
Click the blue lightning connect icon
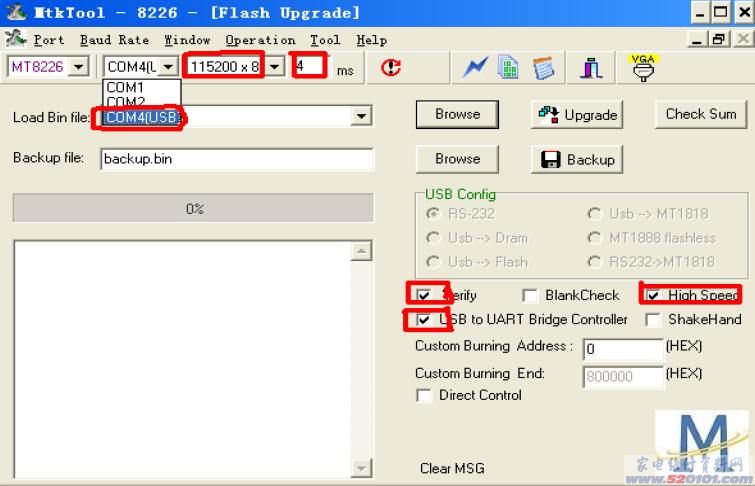475,67
